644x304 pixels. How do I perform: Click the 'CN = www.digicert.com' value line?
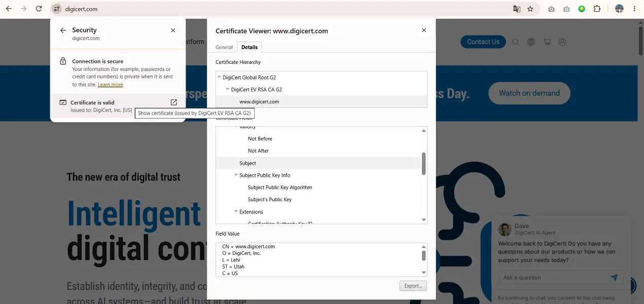point(248,247)
